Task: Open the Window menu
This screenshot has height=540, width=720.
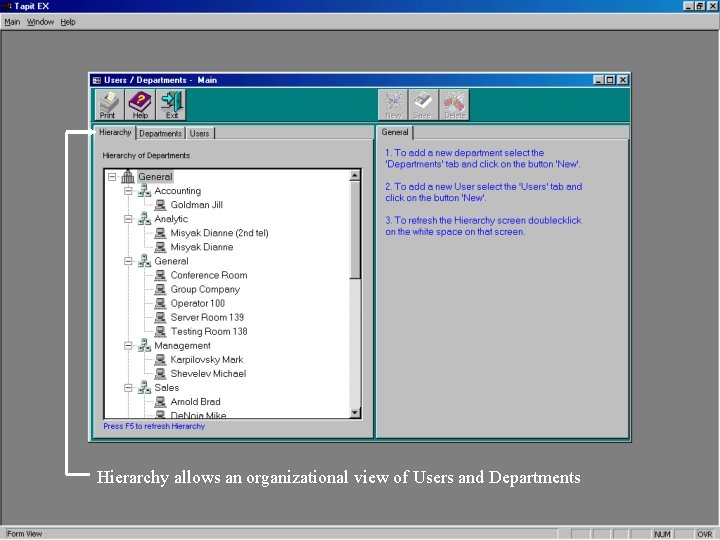Action: (40, 22)
